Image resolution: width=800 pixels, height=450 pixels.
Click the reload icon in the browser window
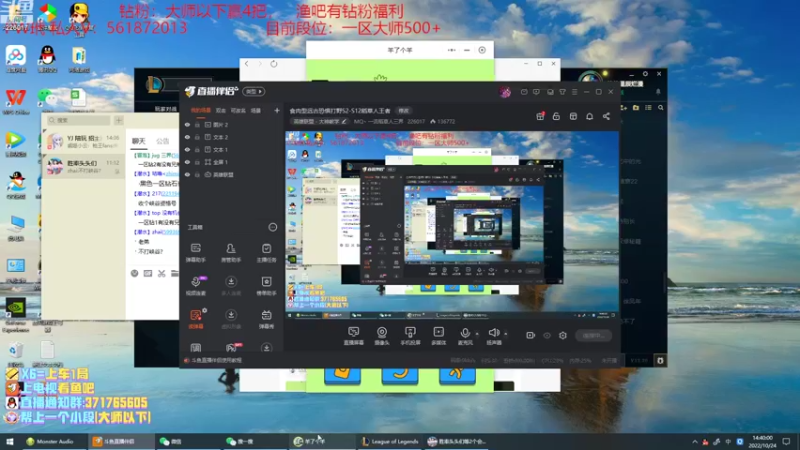(x=274, y=64)
